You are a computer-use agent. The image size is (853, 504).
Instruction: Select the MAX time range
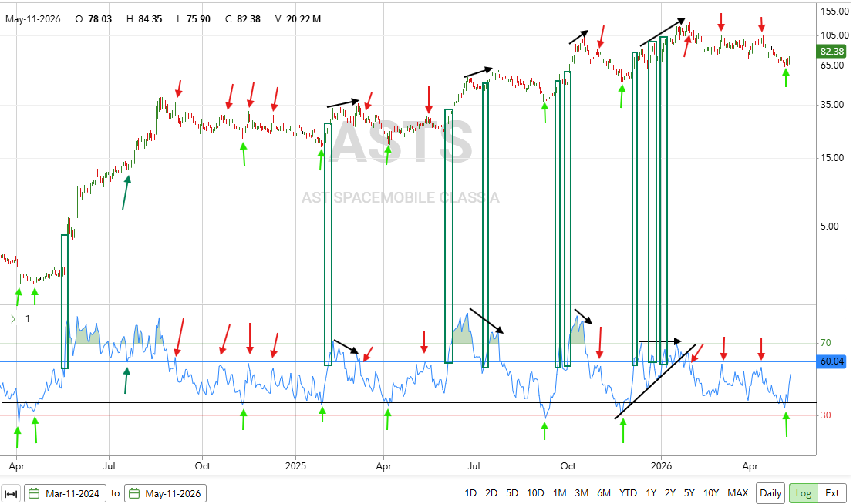[x=737, y=493]
